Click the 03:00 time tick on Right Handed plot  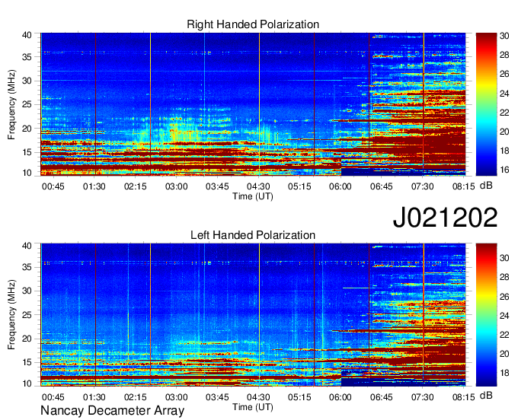pyautogui.click(x=177, y=186)
